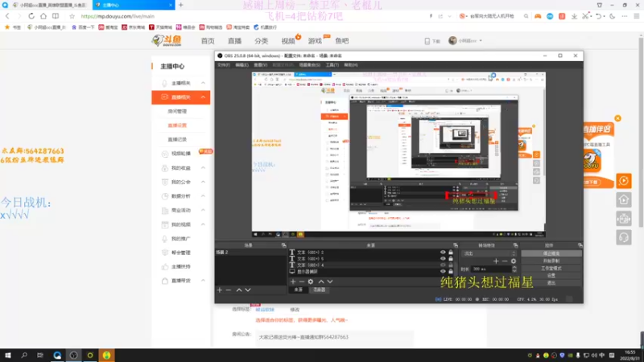
Task: Open the 编辑(E) menu in OBS
Action: pyautogui.click(x=242, y=65)
